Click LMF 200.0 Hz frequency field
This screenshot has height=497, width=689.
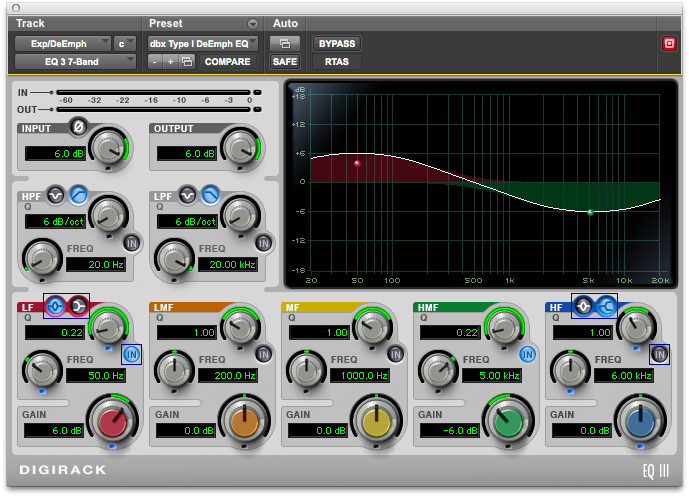click(x=228, y=376)
